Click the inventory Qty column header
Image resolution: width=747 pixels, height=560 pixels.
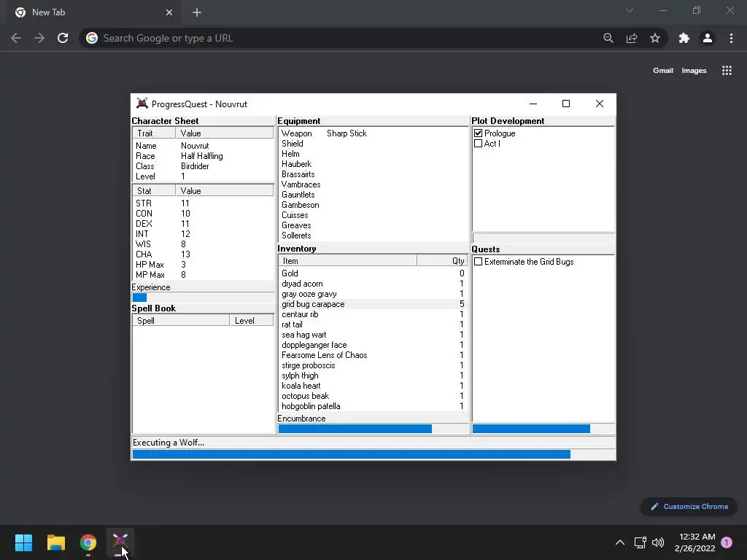click(442, 261)
